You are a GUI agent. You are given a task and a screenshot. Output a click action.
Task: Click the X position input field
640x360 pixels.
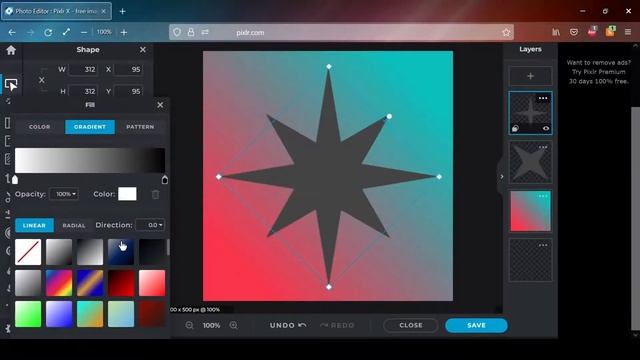pyautogui.click(x=128, y=69)
